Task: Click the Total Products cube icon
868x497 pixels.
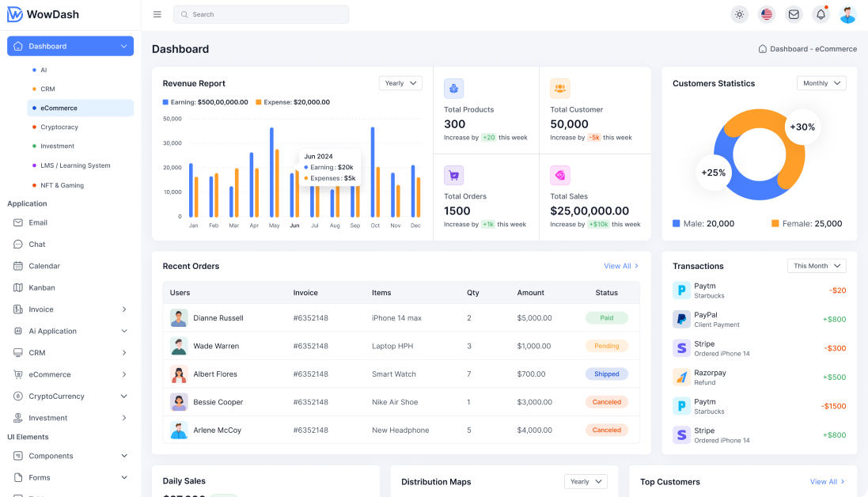Action: (453, 88)
